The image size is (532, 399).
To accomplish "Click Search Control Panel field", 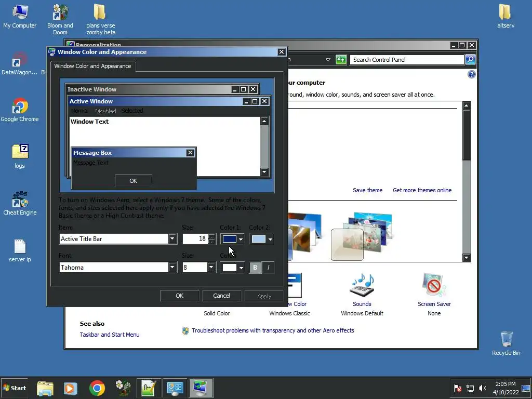I will [x=407, y=60].
